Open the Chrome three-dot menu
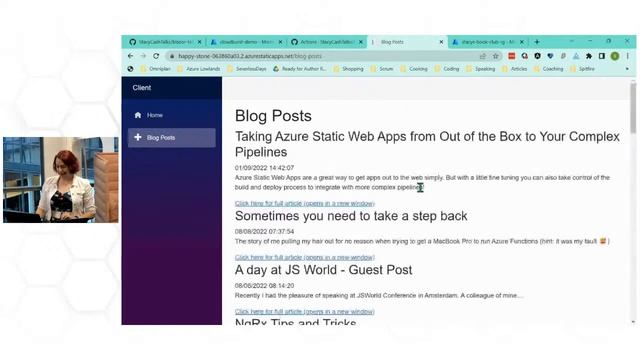Image resolution: width=640 pixels, height=360 pixels. (628, 56)
